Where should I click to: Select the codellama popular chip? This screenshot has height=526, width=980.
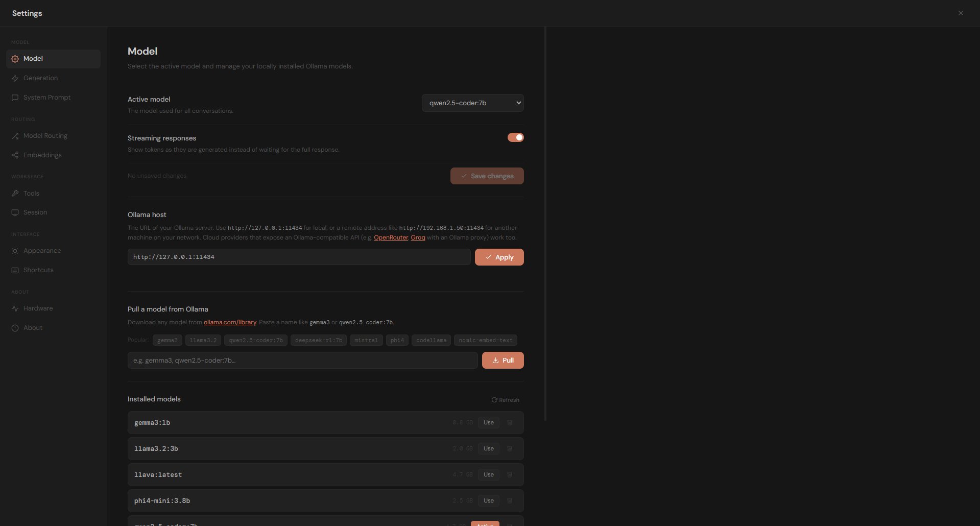[x=431, y=340]
